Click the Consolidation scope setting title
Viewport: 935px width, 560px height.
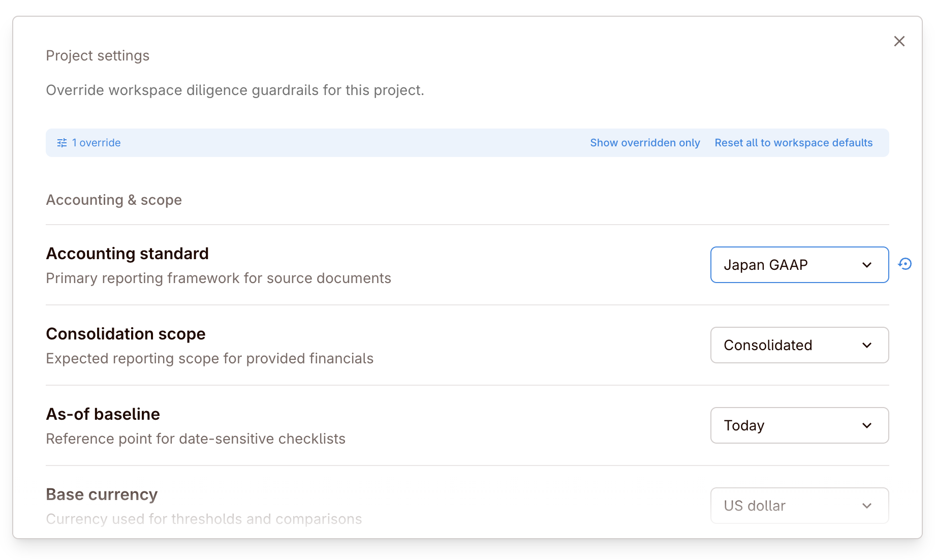[126, 334]
